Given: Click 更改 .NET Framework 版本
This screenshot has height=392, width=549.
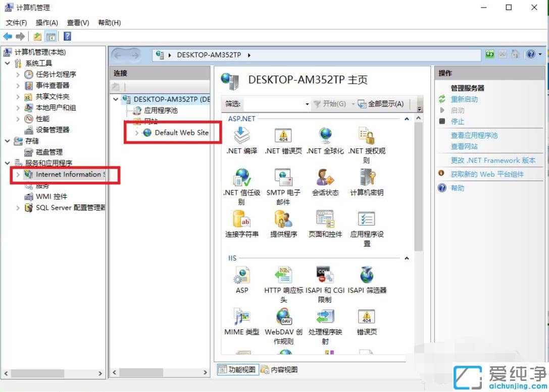Looking at the screenshot, I should (493, 160).
